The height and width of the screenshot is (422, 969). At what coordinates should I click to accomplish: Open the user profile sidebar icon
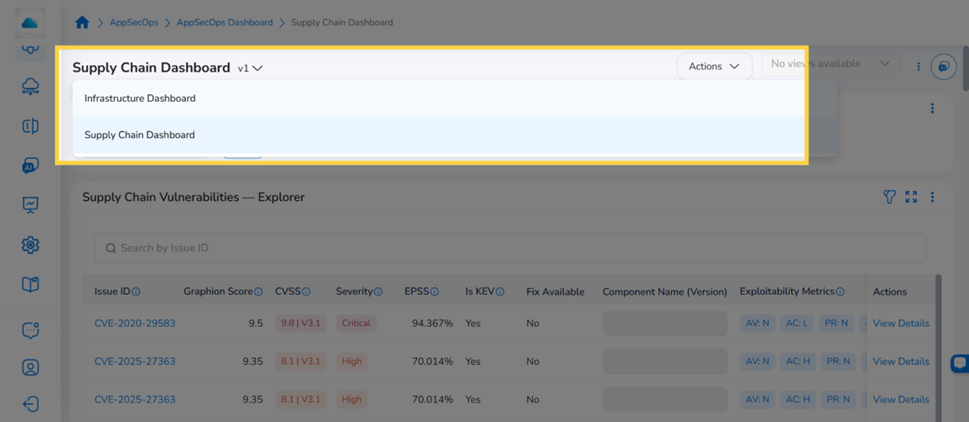click(x=30, y=368)
